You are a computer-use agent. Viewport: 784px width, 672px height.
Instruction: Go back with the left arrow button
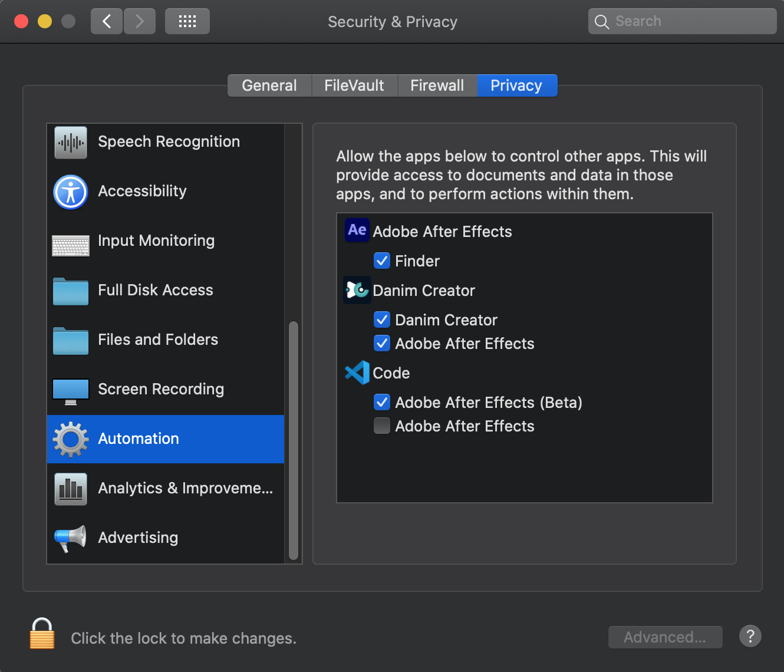107,22
